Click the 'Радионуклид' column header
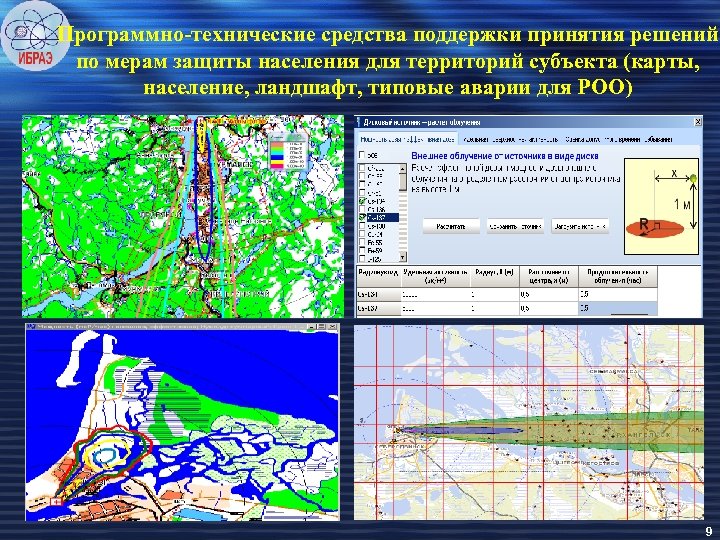 click(x=378, y=276)
